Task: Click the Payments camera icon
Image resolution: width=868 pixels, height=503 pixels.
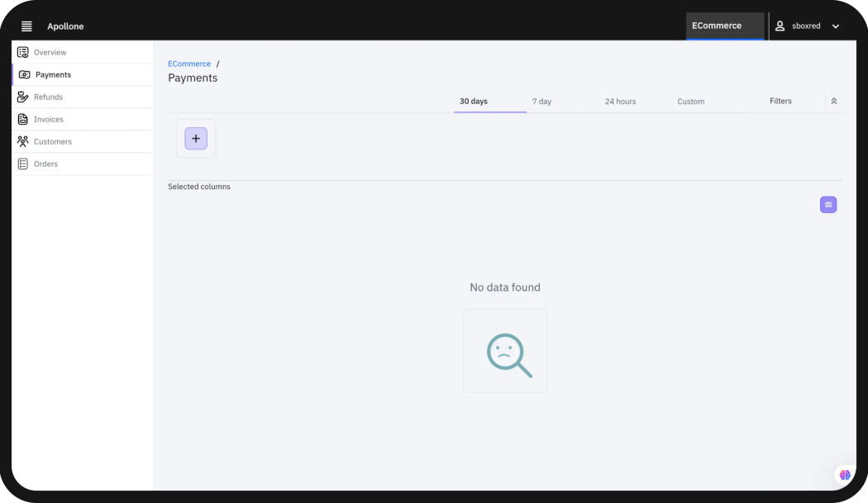Action: [x=22, y=74]
